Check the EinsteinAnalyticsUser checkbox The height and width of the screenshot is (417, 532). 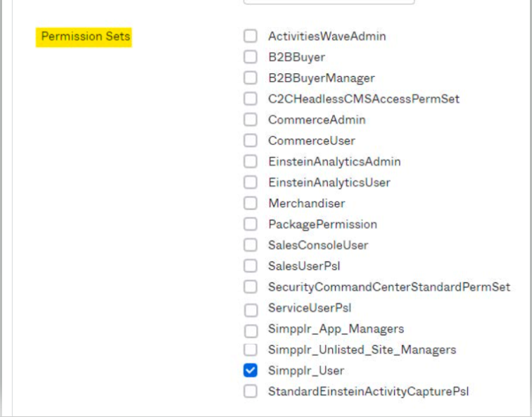point(251,182)
